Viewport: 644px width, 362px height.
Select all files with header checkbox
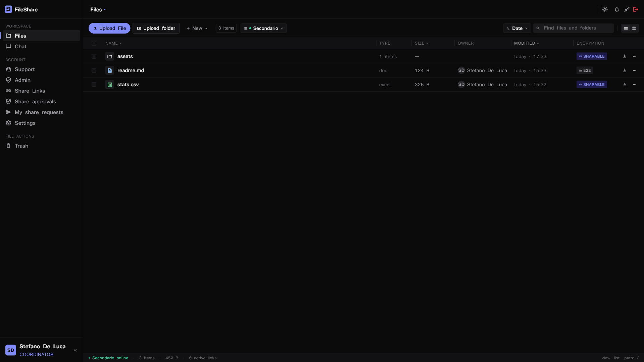pyautogui.click(x=94, y=43)
